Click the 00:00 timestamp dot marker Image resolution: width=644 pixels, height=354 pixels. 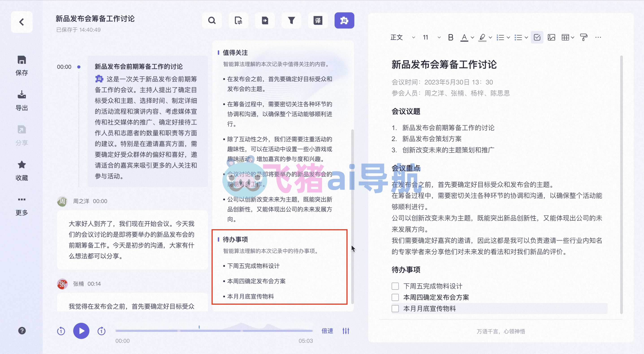79,67
